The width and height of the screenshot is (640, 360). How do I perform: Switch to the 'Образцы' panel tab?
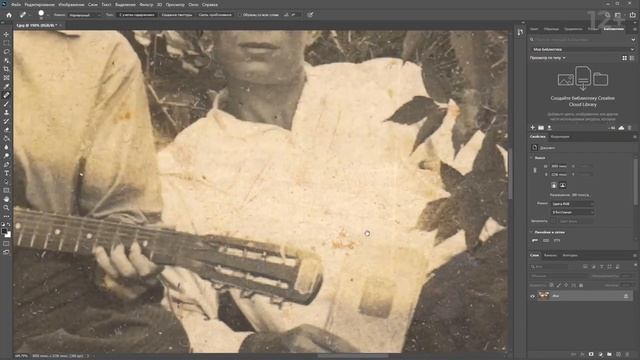[x=551, y=29]
